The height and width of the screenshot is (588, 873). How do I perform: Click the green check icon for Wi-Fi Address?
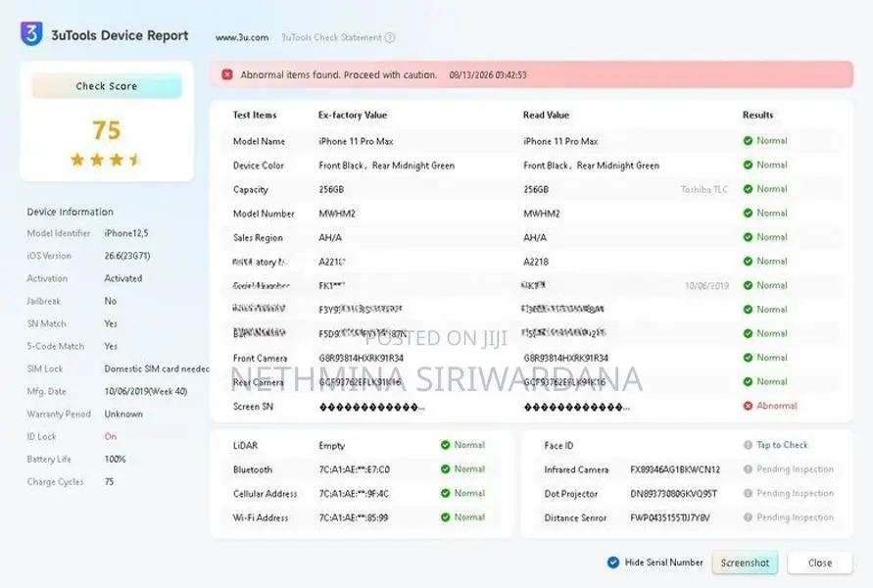pos(445,517)
